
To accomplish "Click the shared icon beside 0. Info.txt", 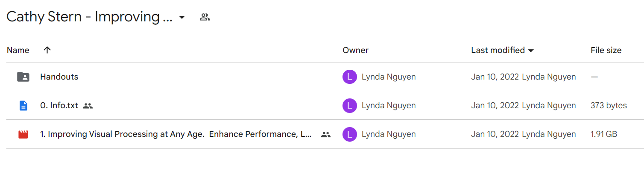I will point(88,106).
